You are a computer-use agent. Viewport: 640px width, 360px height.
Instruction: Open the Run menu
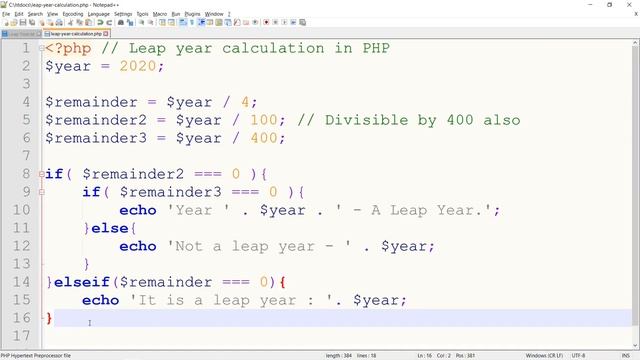coord(176,14)
